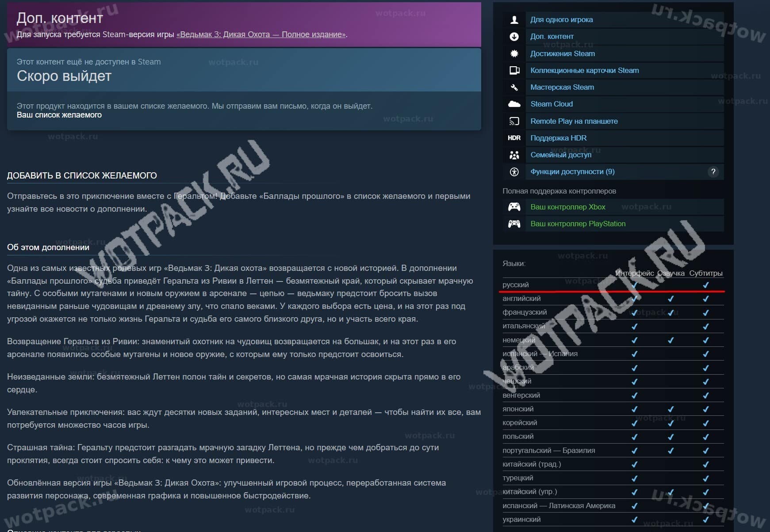770x532 pixels.
Task: Click the Xbox controller icon
Action: pos(514,207)
